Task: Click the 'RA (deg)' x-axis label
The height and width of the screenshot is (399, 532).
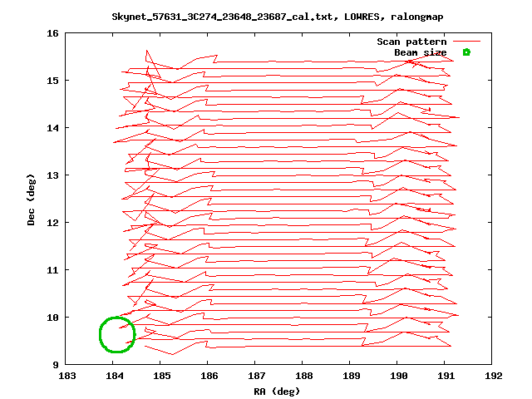Action: pyautogui.click(x=277, y=392)
